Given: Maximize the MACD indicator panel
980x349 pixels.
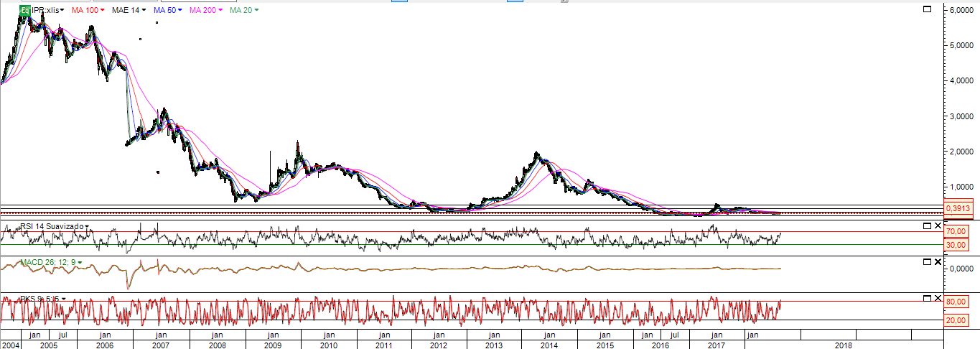Looking at the screenshot, I should (927, 261).
